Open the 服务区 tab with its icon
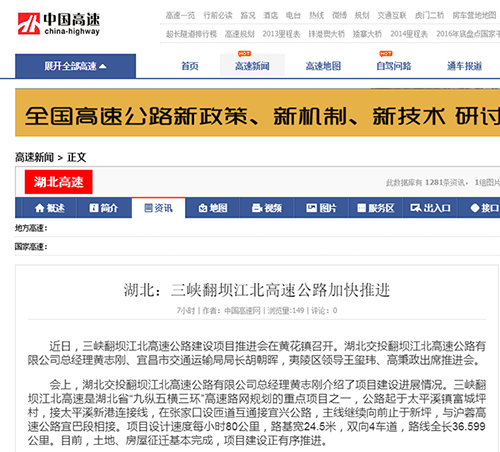The height and width of the screenshot is (452, 500). (x=376, y=208)
